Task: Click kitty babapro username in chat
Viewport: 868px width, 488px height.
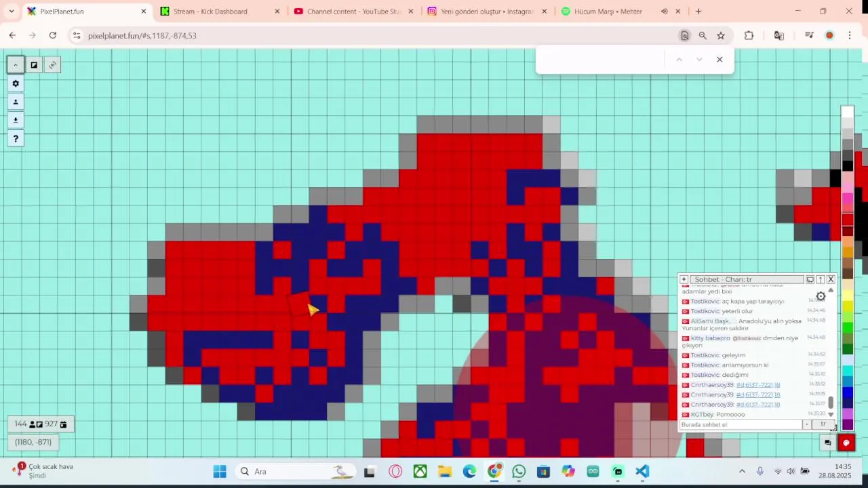Action: [x=710, y=338]
